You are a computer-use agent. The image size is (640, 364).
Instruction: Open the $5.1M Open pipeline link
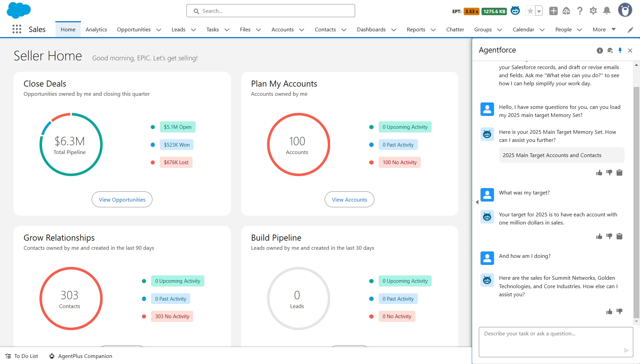point(178,127)
